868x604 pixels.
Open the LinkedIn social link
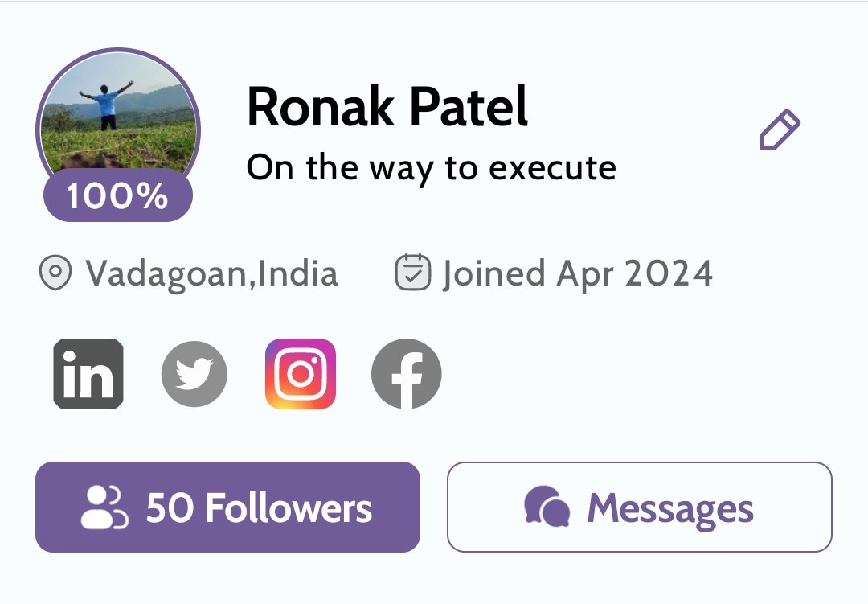88,374
